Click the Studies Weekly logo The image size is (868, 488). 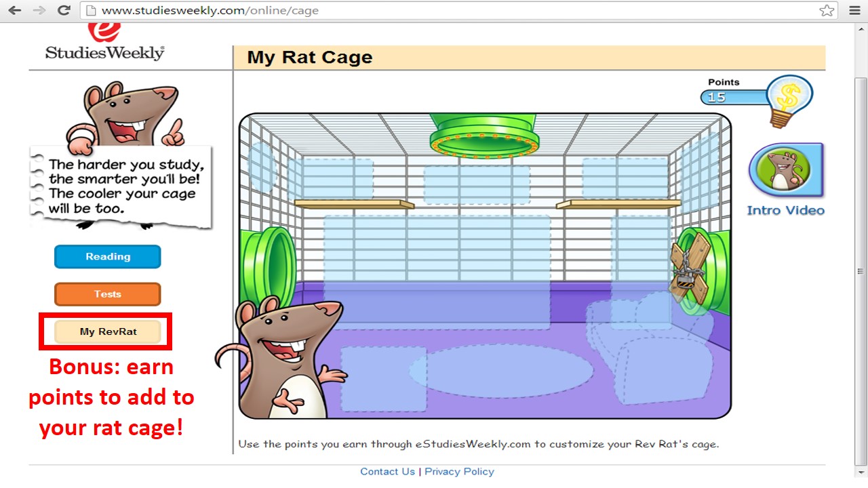105,42
